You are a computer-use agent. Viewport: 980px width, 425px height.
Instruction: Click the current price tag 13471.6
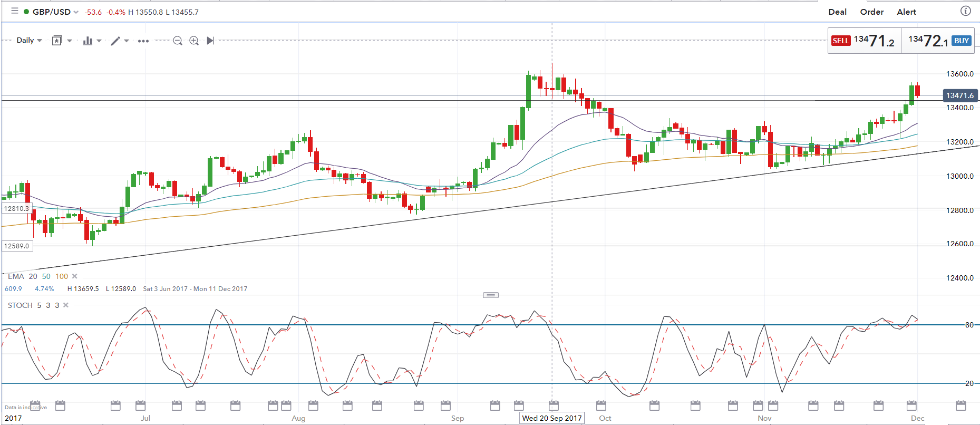[960, 95]
